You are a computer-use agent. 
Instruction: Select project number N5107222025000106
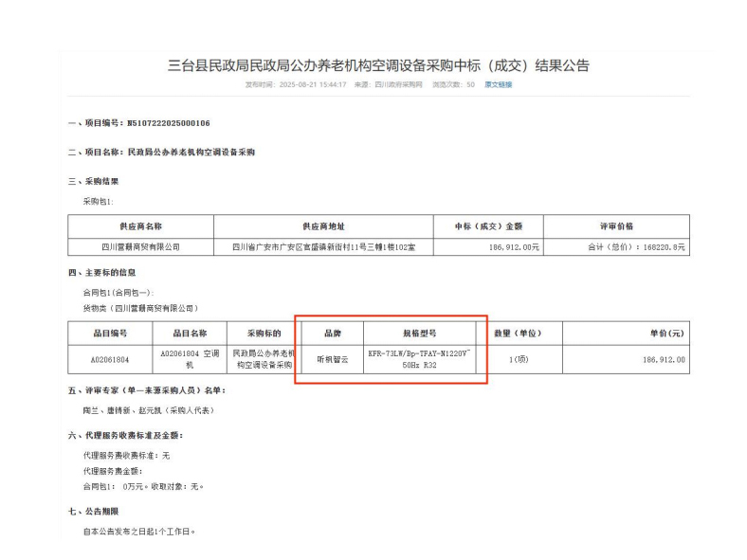click(169, 123)
